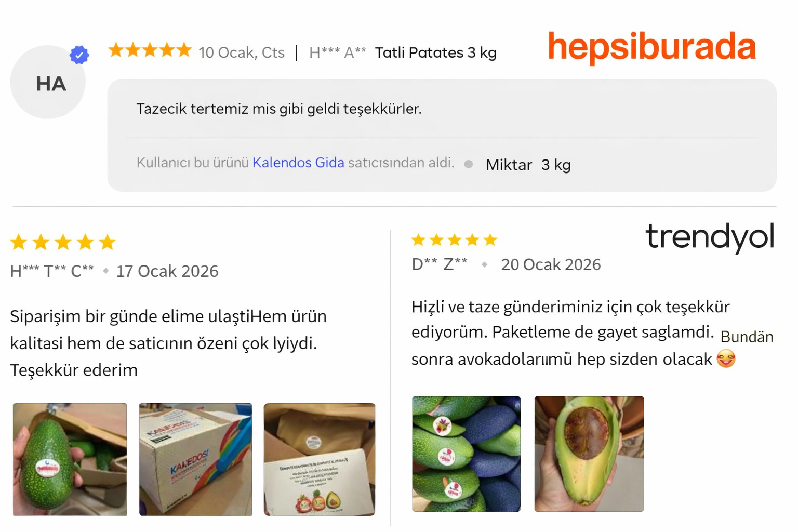Click reviewer name D** Z**
The width and height of the screenshot is (798, 532).
pos(440,264)
